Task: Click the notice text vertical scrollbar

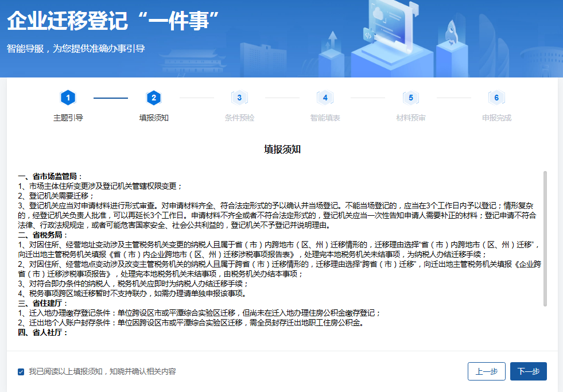Action: (x=545, y=238)
